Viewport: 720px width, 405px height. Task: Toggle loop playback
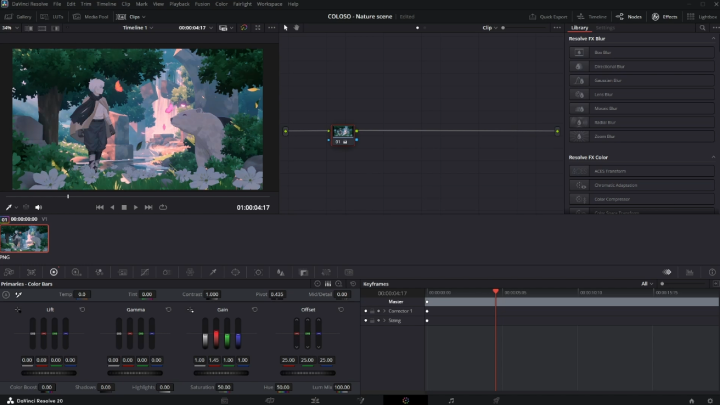[x=163, y=208]
